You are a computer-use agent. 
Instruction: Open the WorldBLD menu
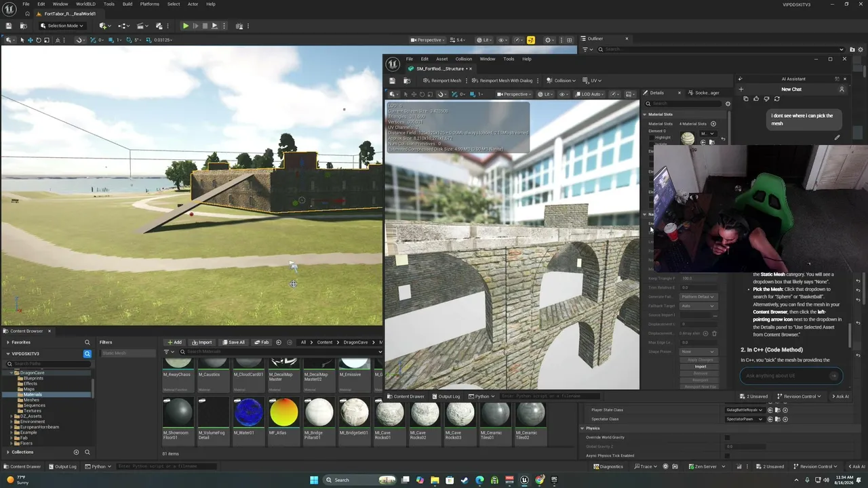(85, 4)
